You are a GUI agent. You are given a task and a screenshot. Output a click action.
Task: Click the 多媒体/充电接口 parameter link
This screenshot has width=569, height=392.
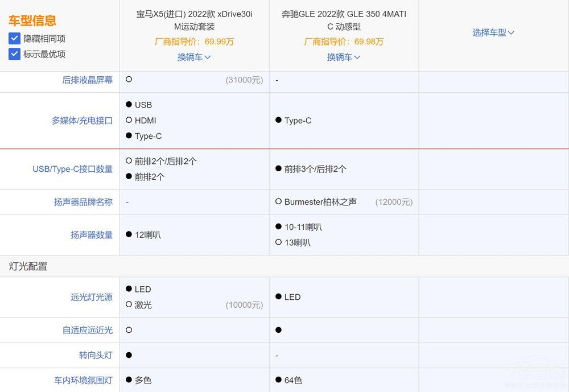[x=82, y=121]
